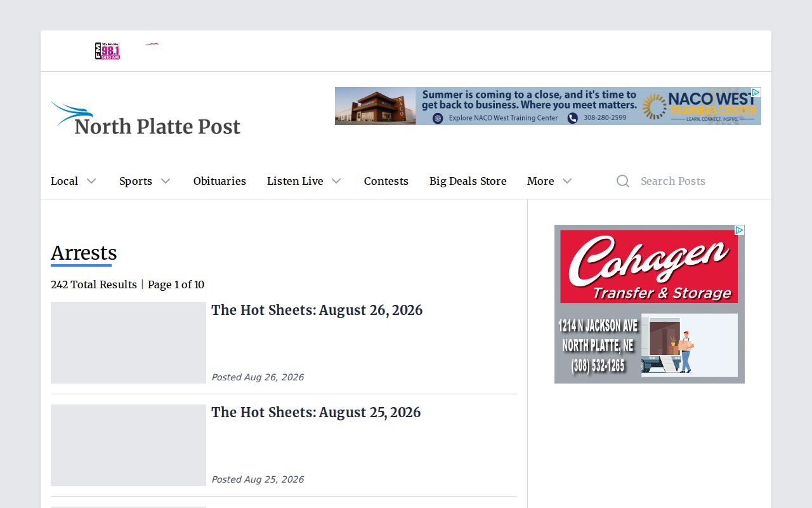
Task: Open the More menu item
Action: pyautogui.click(x=540, y=181)
